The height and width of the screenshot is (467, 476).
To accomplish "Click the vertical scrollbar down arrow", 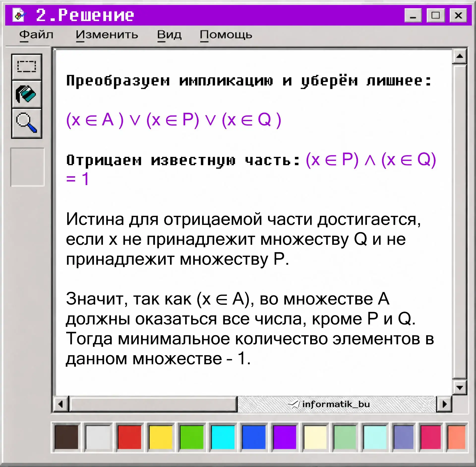I will 459,387.
